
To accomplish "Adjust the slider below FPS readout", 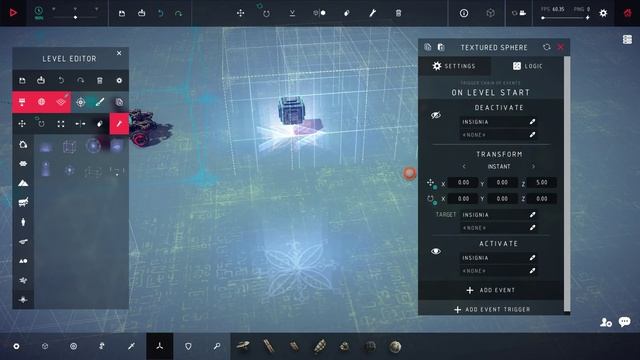I will click(565, 18).
